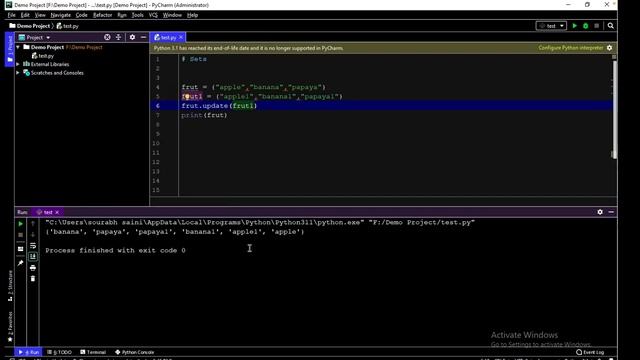Hide the Project tool window with minus icon

(x=143, y=37)
